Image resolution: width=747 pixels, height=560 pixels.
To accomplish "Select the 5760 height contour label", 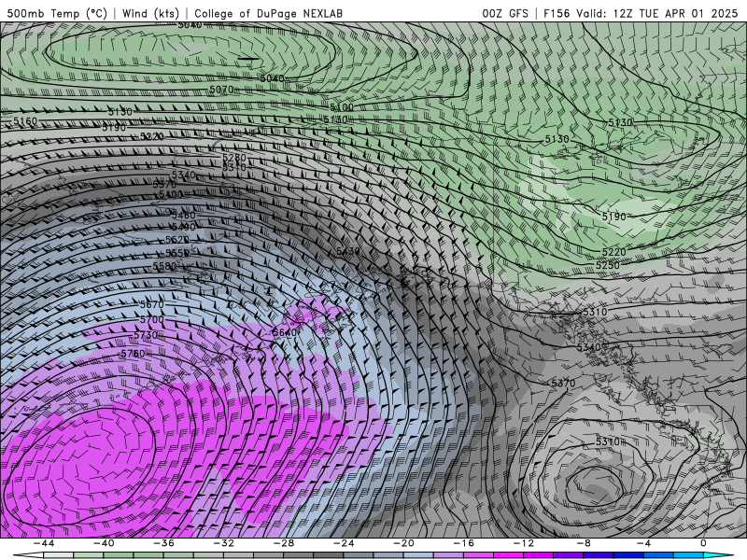I will click(133, 354).
